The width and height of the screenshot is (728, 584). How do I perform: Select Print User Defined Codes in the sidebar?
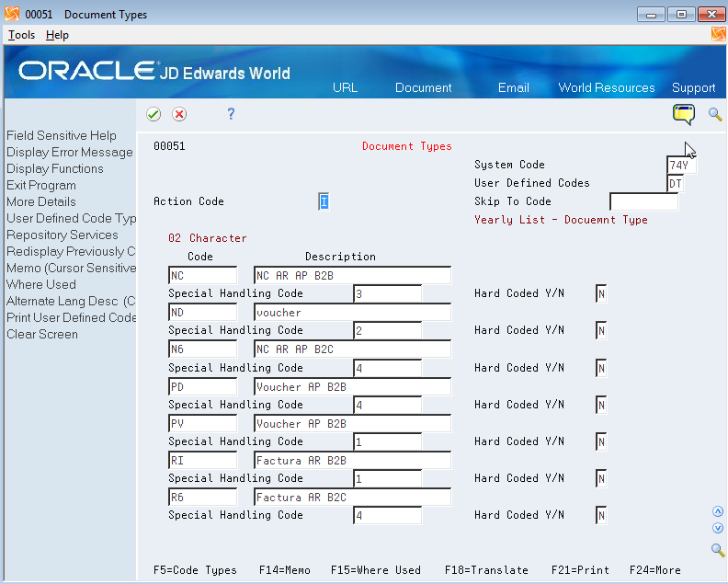(71, 318)
